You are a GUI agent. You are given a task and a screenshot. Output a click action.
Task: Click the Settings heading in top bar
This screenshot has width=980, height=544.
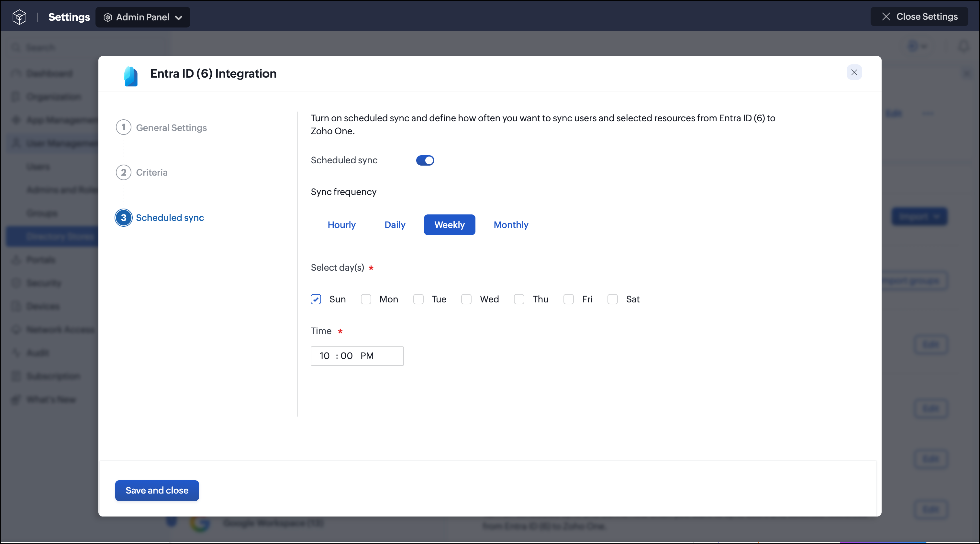point(69,17)
